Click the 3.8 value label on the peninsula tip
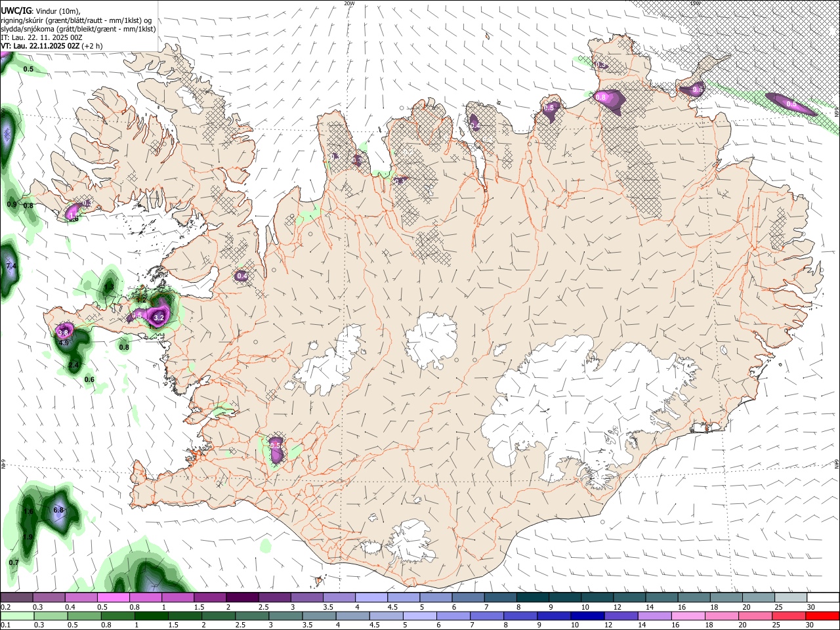This screenshot has height=630, width=840. pyautogui.click(x=64, y=333)
